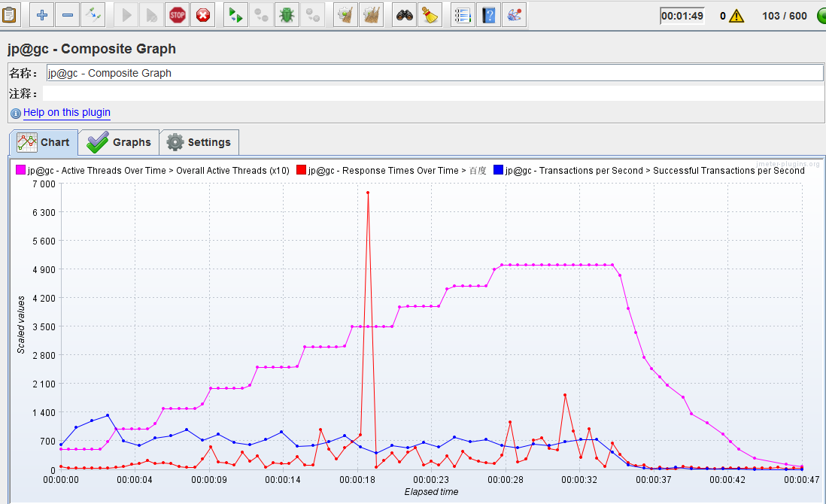Click the 00:00:47 x-axis tick label
The height and width of the screenshot is (504, 826).
[x=802, y=480]
